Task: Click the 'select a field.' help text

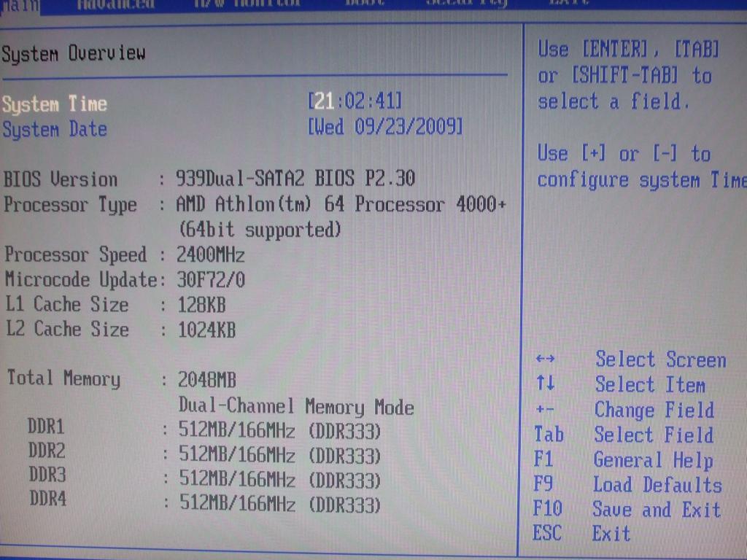Action: click(614, 101)
